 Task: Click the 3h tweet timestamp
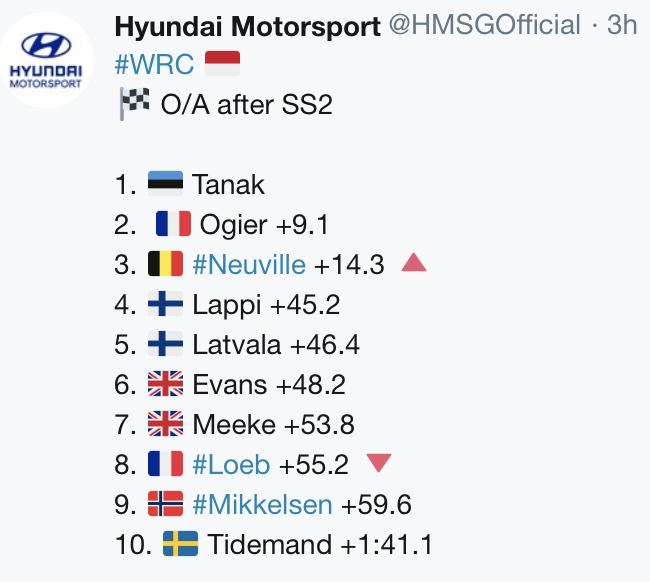point(622,25)
